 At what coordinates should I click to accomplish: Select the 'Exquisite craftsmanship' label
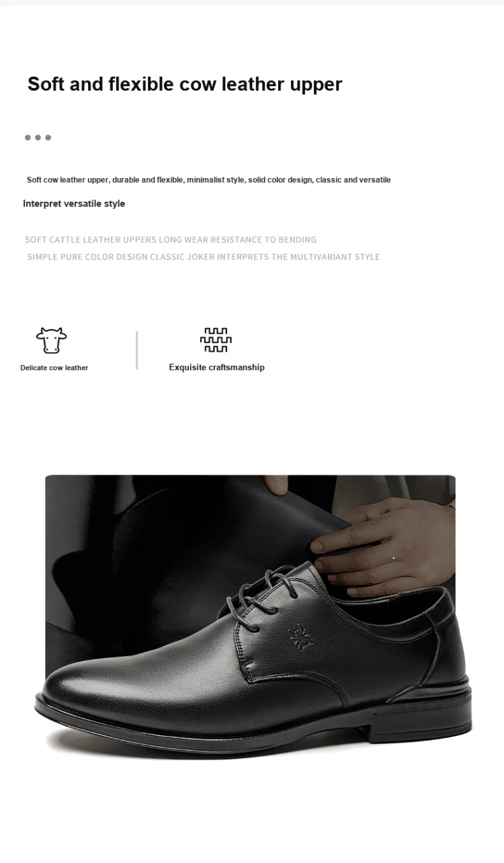pyautogui.click(x=216, y=367)
